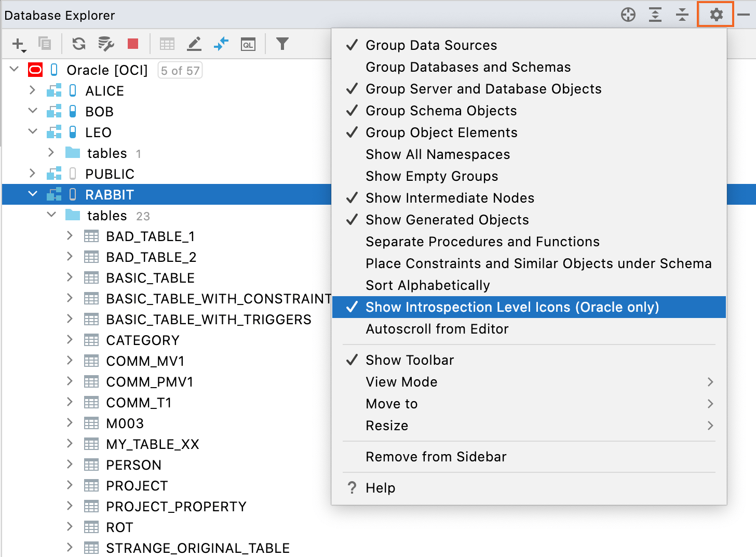Collapse the RABBIT tables folder
Viewport: 756px width, 557px height.
[x=51, y=215]
